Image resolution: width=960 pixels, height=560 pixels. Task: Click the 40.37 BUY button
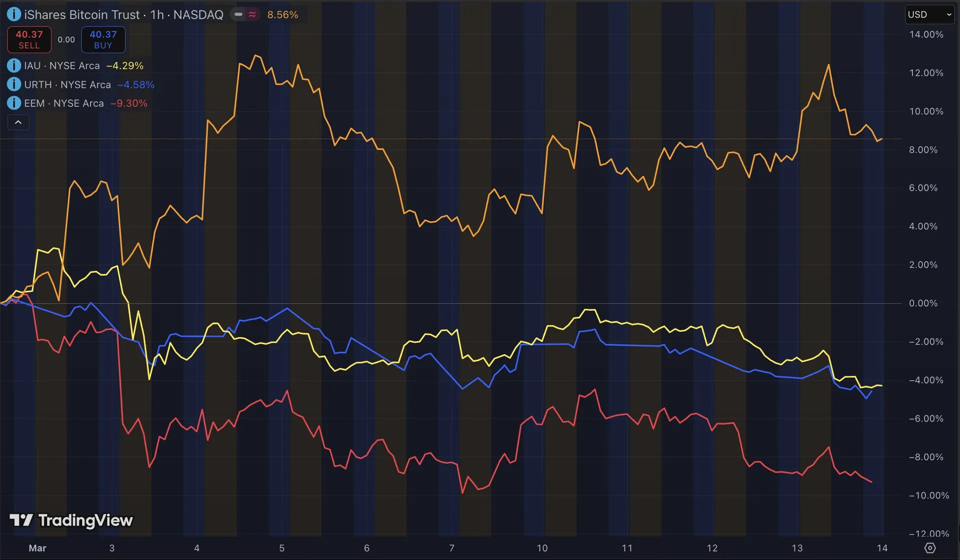(103, 39)
